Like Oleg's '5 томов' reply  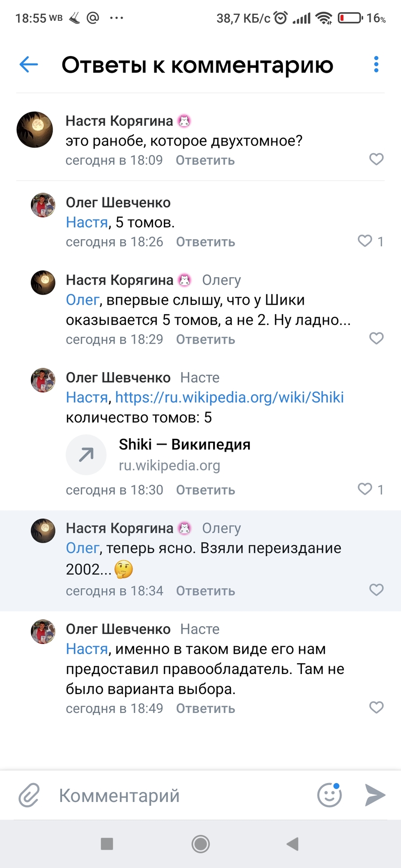coord(365,241)
